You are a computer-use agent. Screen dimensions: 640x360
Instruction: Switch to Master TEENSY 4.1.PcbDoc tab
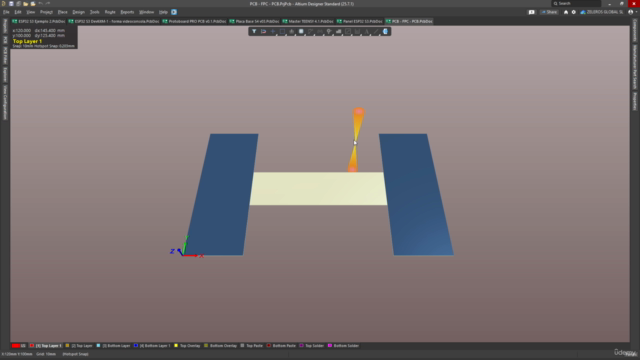(x=308, y=21)
